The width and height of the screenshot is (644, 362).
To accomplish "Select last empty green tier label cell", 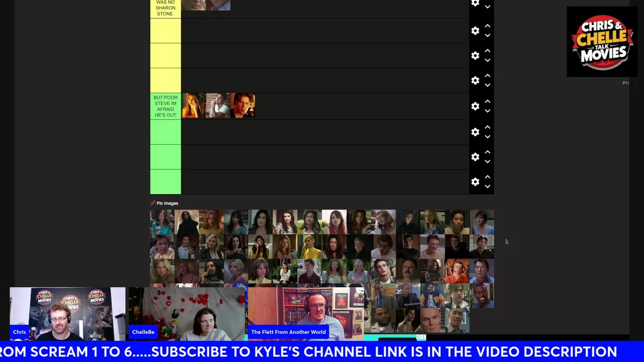I will click(166, 182).
